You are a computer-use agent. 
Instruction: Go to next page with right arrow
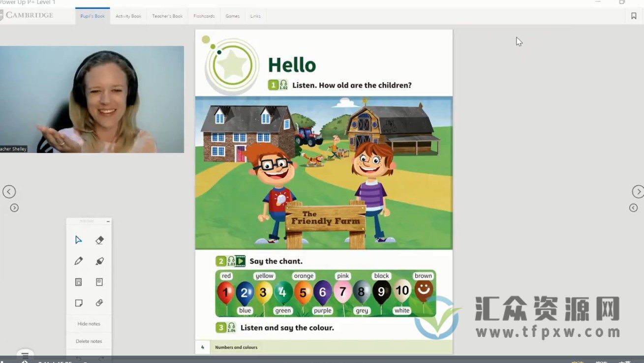pyautogui.click(x=638, y=191)
